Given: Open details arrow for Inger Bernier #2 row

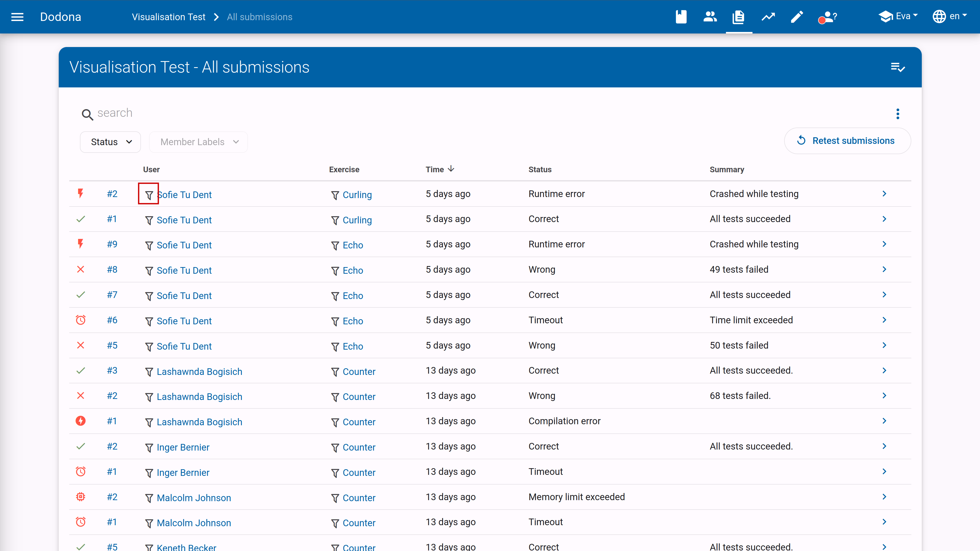Looking at the screenshot, I should coord(885,446).
